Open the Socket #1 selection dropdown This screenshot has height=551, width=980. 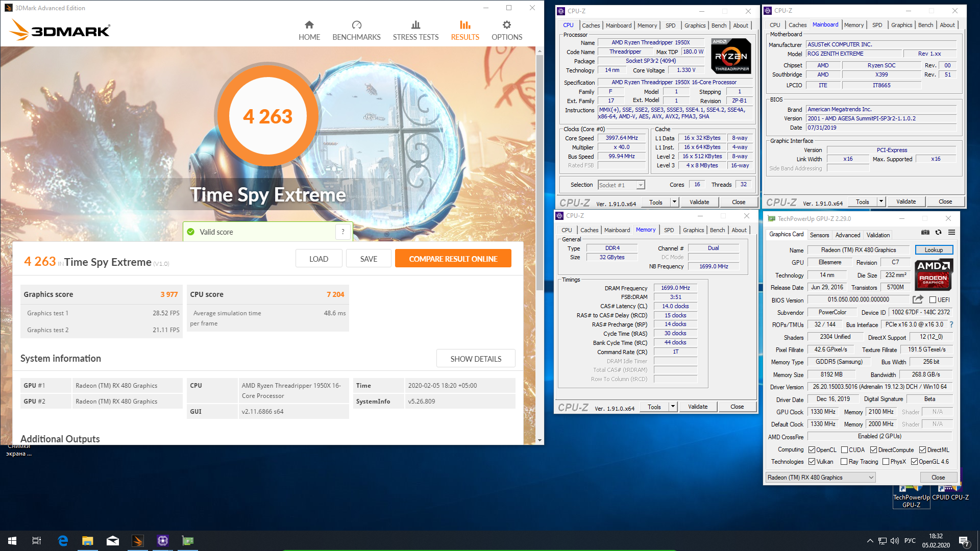click(621, 185)
